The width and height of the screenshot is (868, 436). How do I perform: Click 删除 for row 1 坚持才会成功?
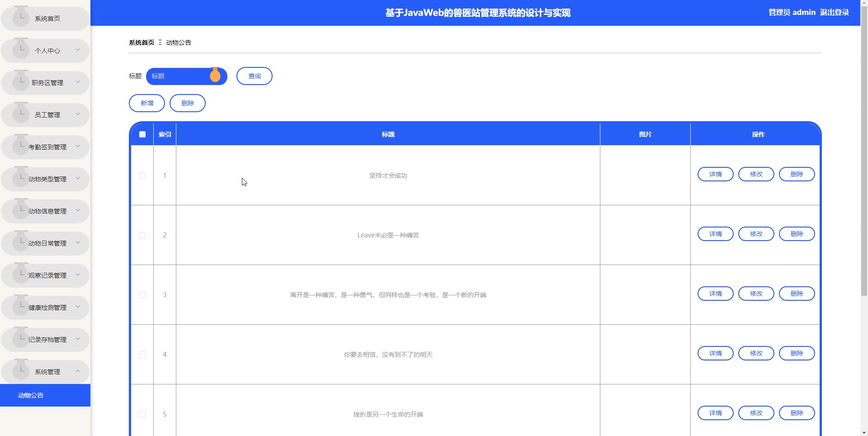point(797,174)
